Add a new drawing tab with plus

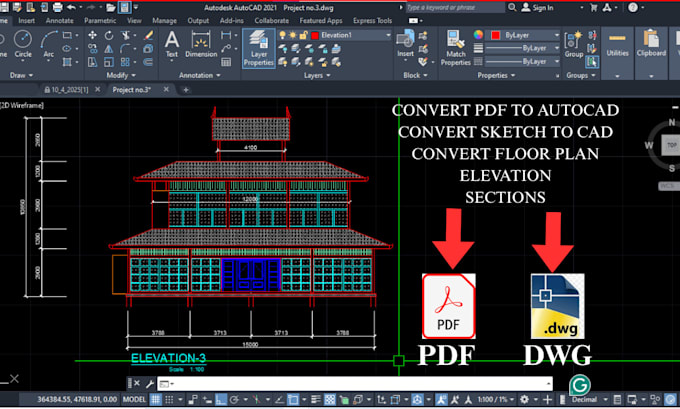pos(186,90)
